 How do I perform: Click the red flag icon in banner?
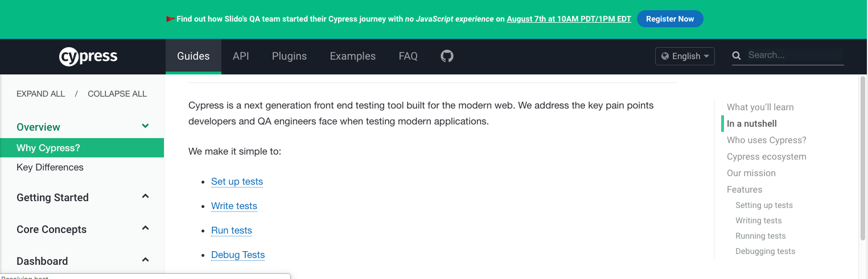pos(170,19)
